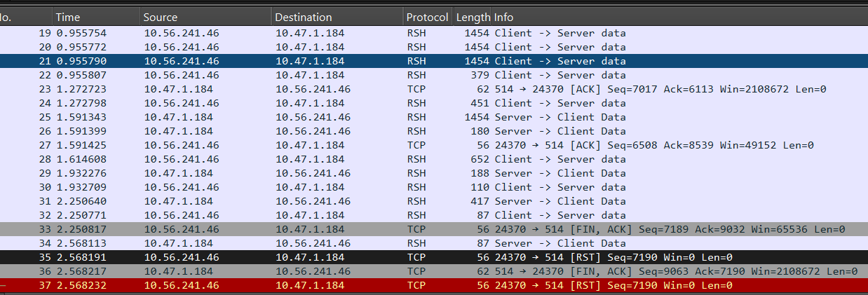Select red RST packet number 37
Screen dimensions: 868x295
coord(434,285)
